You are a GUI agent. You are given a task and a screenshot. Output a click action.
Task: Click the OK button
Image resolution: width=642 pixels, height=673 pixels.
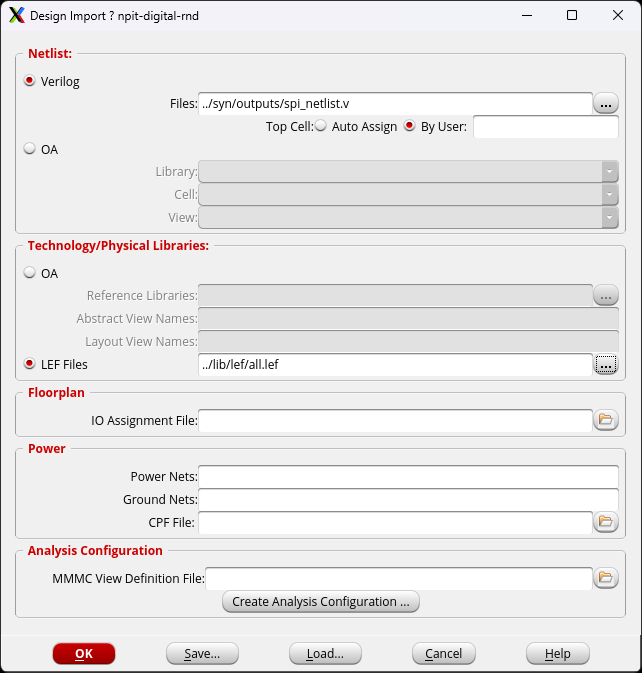[x=84, y=654]
